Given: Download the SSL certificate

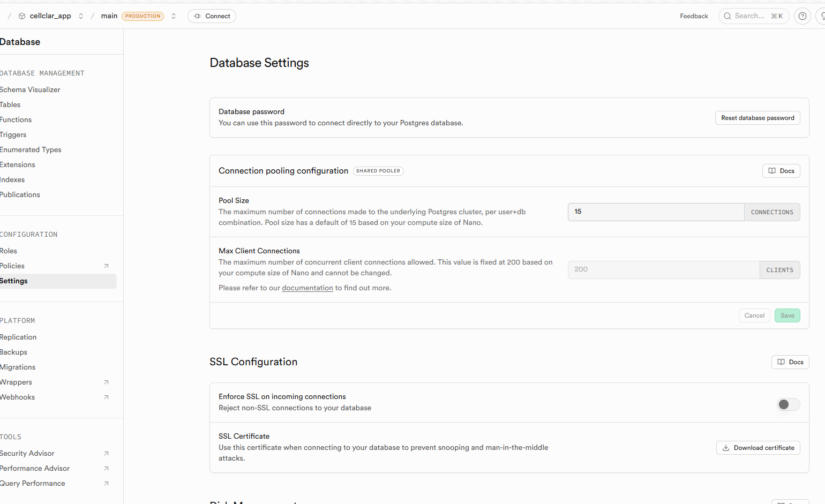Looking at the screenshot, I should point(758,447).
